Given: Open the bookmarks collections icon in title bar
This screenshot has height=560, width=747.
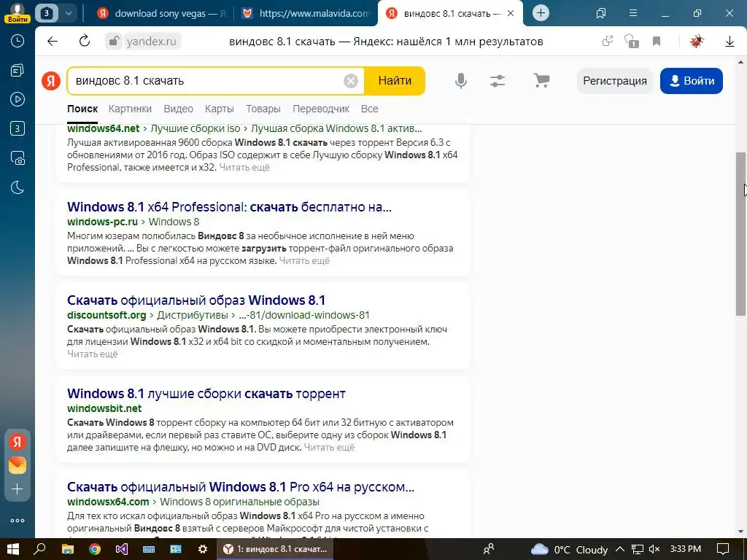Looking at the screenshot, I should pos(601,13).
